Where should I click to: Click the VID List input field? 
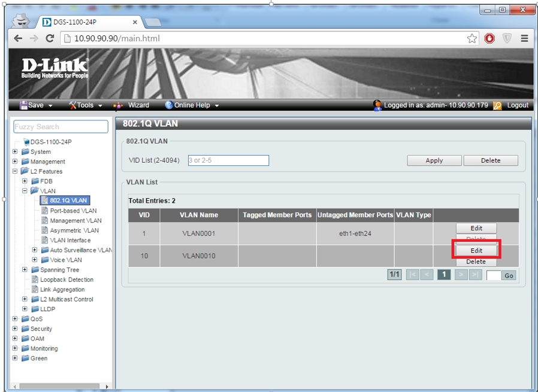(228, 160)
